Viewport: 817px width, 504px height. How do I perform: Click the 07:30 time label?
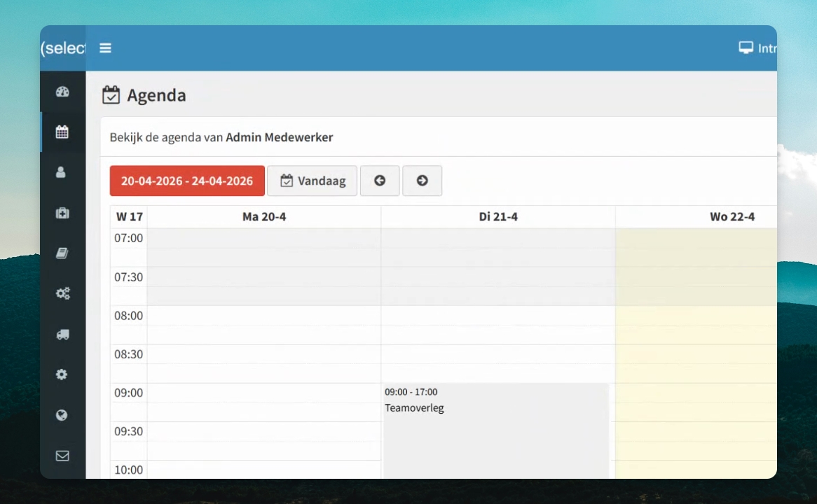click(129, 277)
